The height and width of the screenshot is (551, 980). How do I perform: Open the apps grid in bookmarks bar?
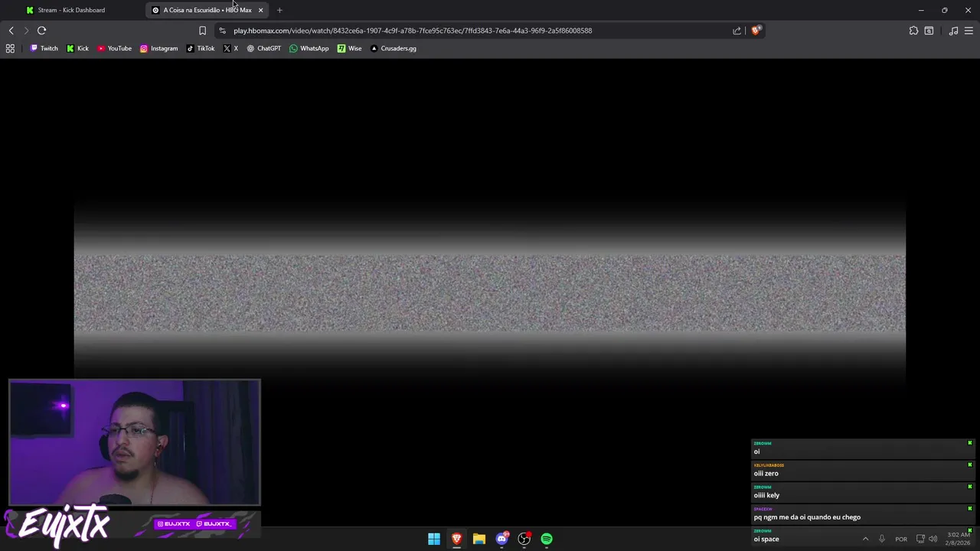10,48
